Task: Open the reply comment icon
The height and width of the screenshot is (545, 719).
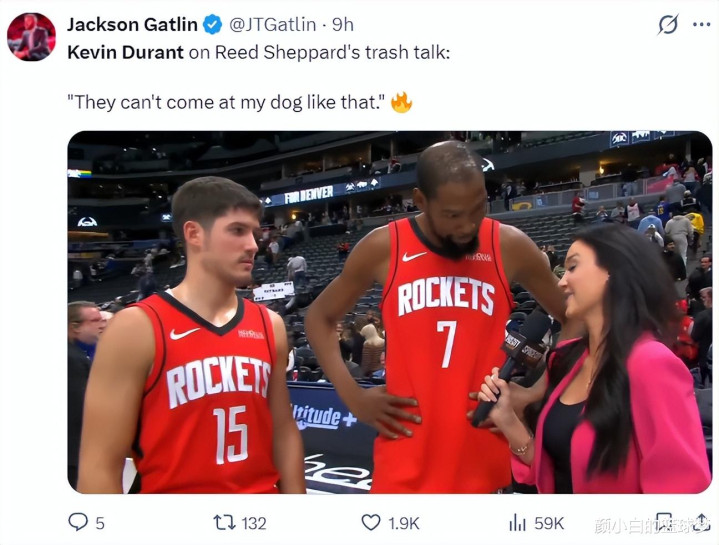Action: pyautogui.click(x=78, y=522)
